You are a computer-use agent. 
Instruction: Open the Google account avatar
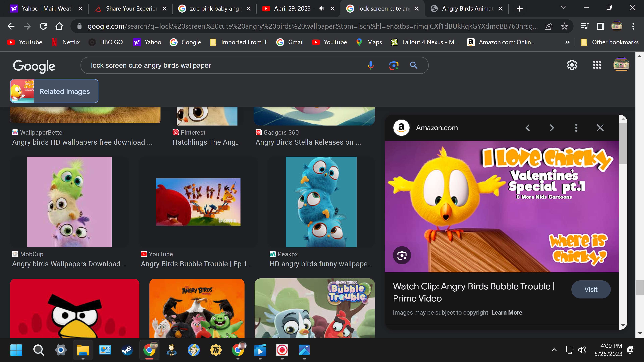point(621,65)
